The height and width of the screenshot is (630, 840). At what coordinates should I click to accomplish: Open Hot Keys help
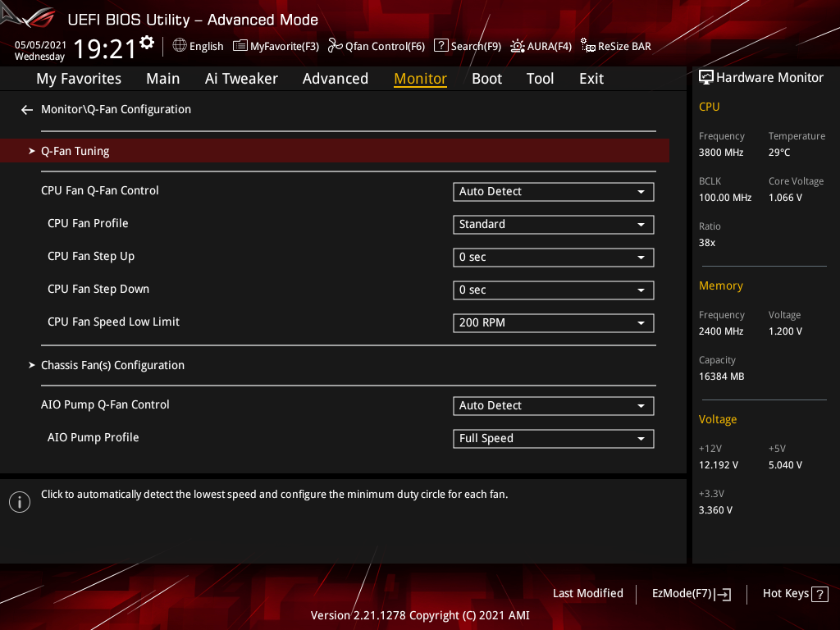[795, 594]
